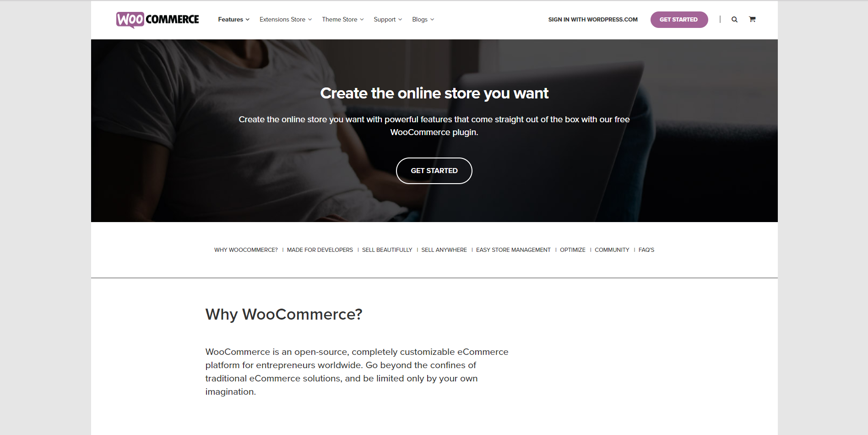
Task: Go to the Community section
Action: coord(612,250)
